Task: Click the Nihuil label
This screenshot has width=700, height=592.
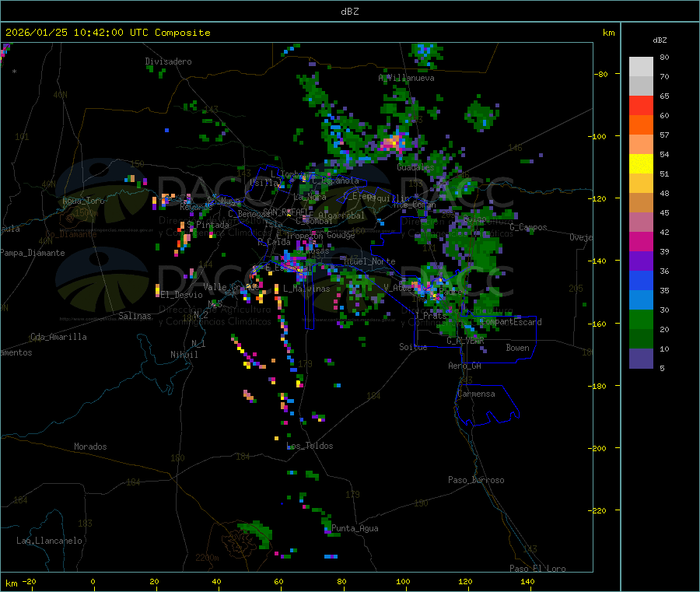Action: pyautogui.click(x=184, y=355)
